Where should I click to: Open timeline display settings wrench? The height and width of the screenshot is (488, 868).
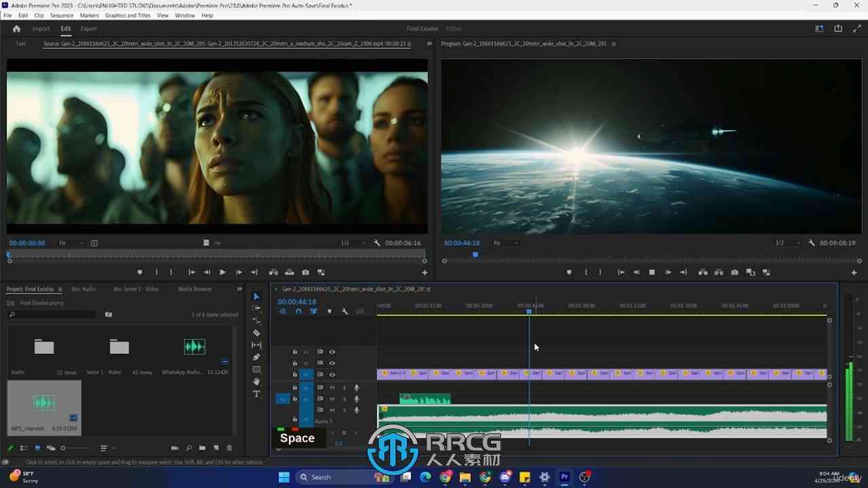coord(344,311)
